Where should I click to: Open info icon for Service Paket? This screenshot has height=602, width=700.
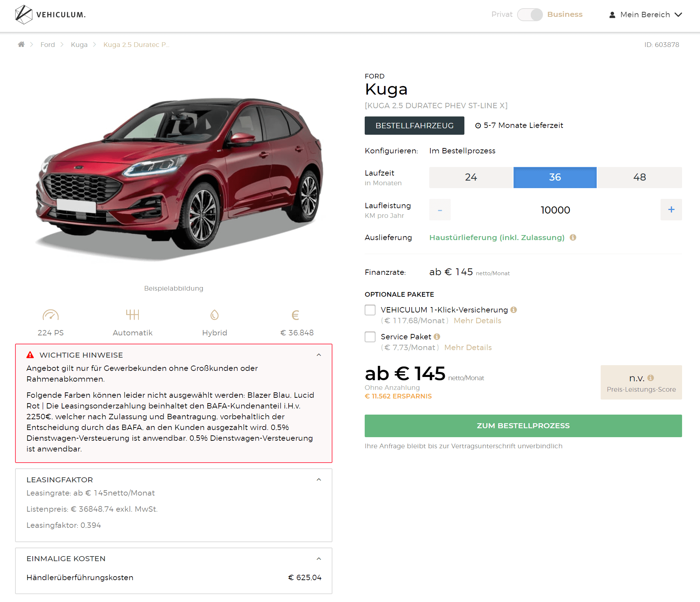437,336
